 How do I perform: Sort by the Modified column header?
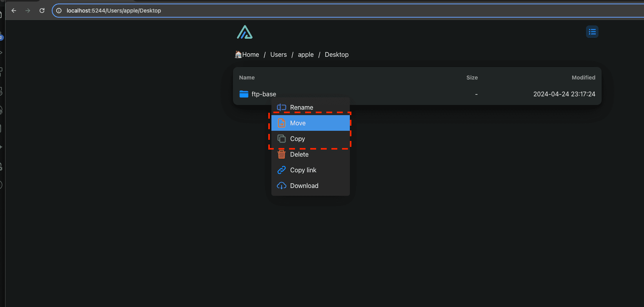coord(583,78)
